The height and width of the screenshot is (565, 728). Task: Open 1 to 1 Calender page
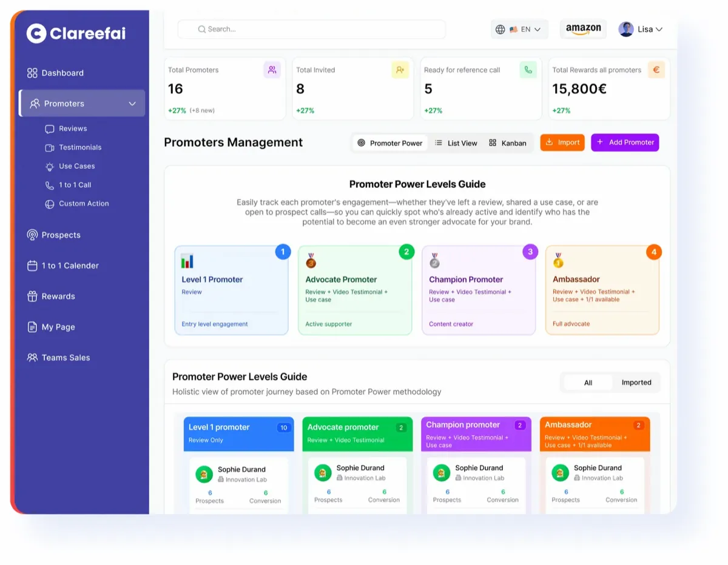tap(63, 266)
